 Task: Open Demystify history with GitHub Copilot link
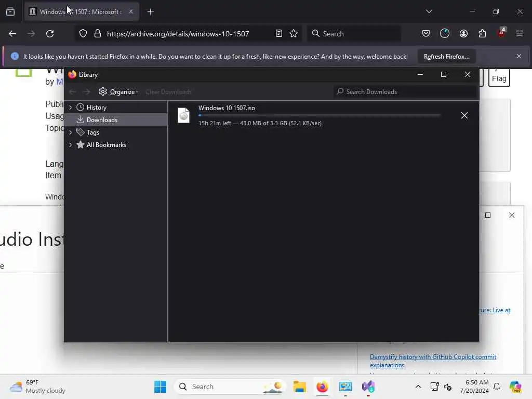coord(433,361)
